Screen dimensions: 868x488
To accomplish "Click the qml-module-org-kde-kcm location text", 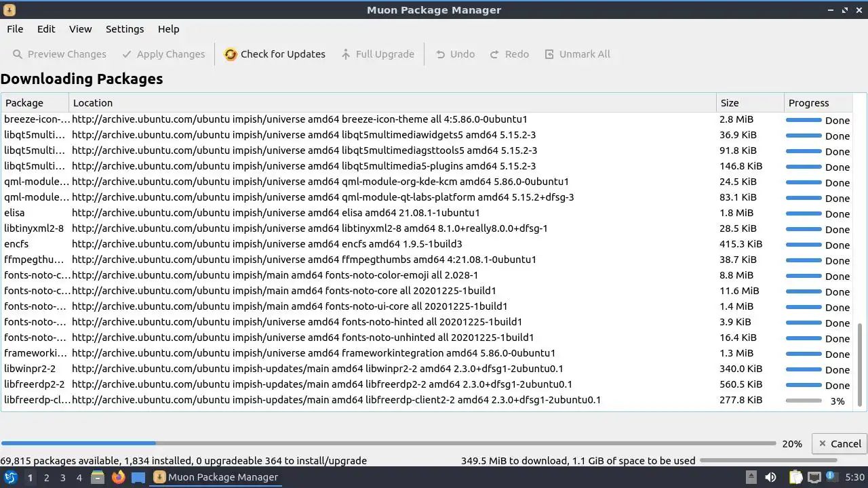I will click(x=320, y=182).
